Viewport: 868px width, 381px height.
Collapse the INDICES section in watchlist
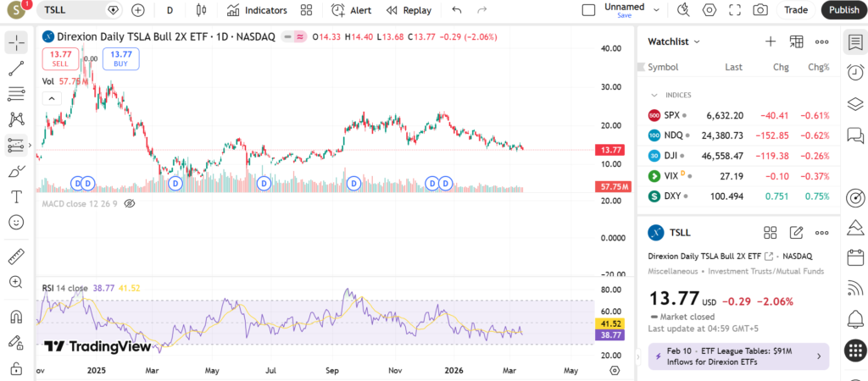point(654,95)
